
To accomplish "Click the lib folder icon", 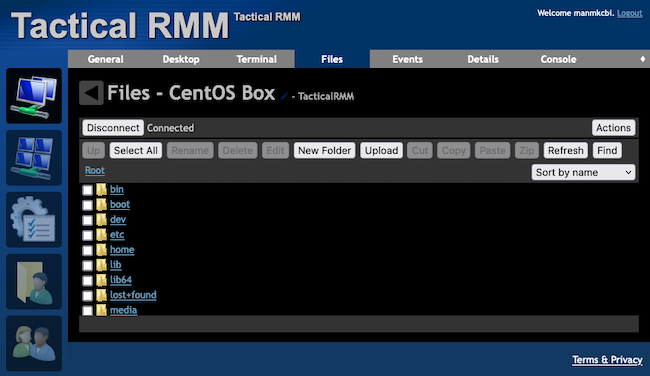I will coord(101,265).
